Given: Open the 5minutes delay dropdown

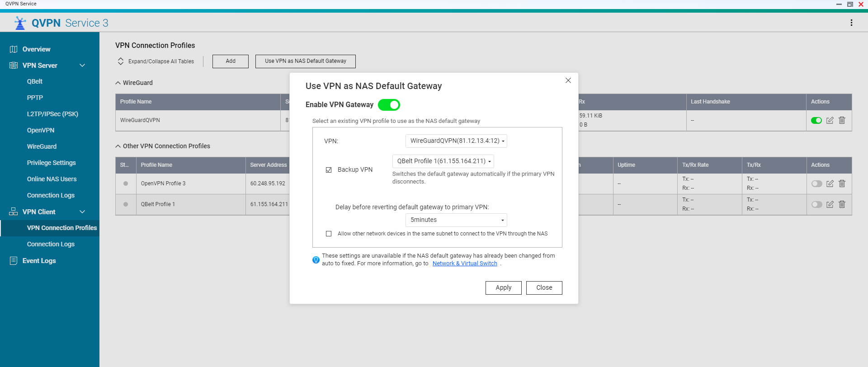Looking at the screenshot, I should [x=456, y=220].
